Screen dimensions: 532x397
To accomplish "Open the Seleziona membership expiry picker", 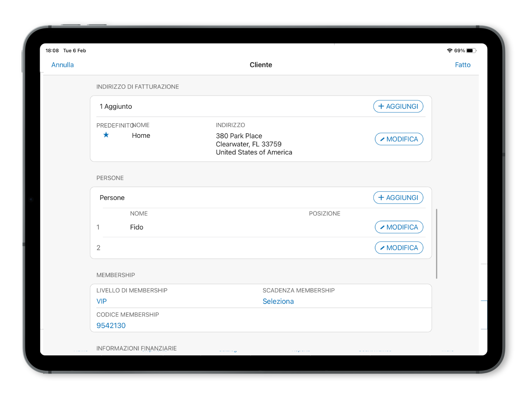I will tap(278, 301).
